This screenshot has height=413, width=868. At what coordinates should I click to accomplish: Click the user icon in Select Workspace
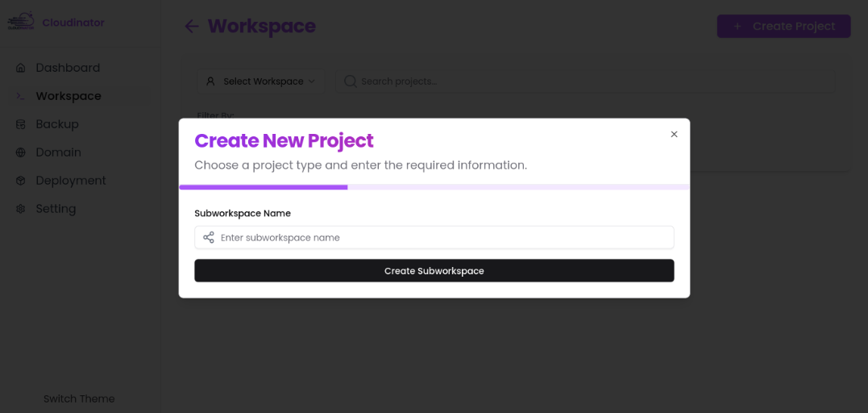tap(210, 81)
